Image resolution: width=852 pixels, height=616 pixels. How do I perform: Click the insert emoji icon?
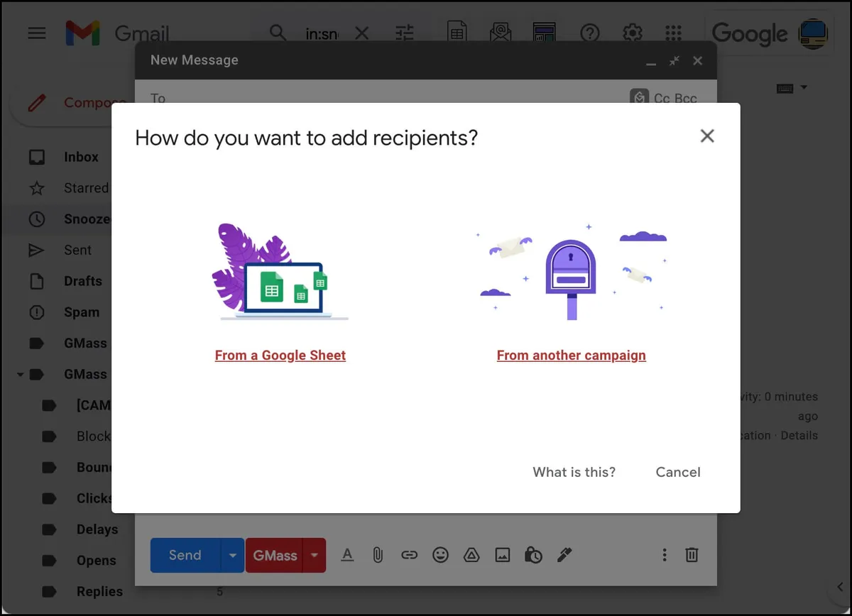pyautogui.click(x=440, y=555)
